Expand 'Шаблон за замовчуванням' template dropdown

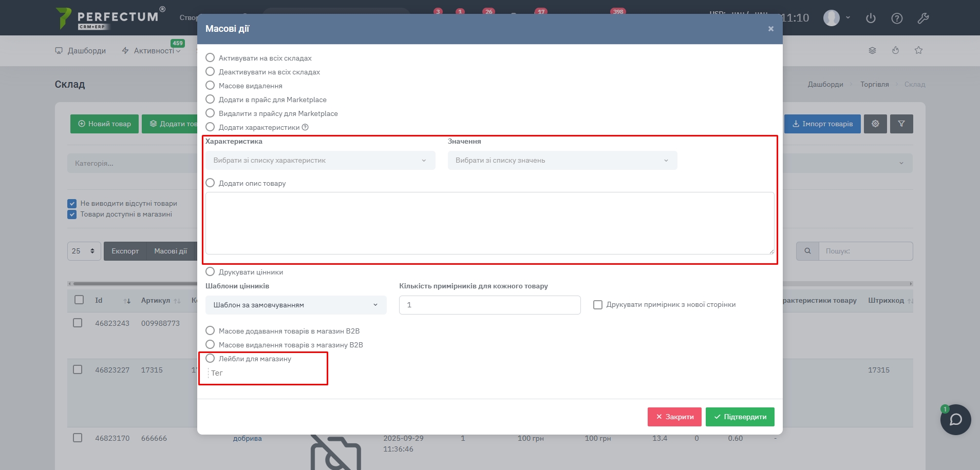tap(296, 305)
